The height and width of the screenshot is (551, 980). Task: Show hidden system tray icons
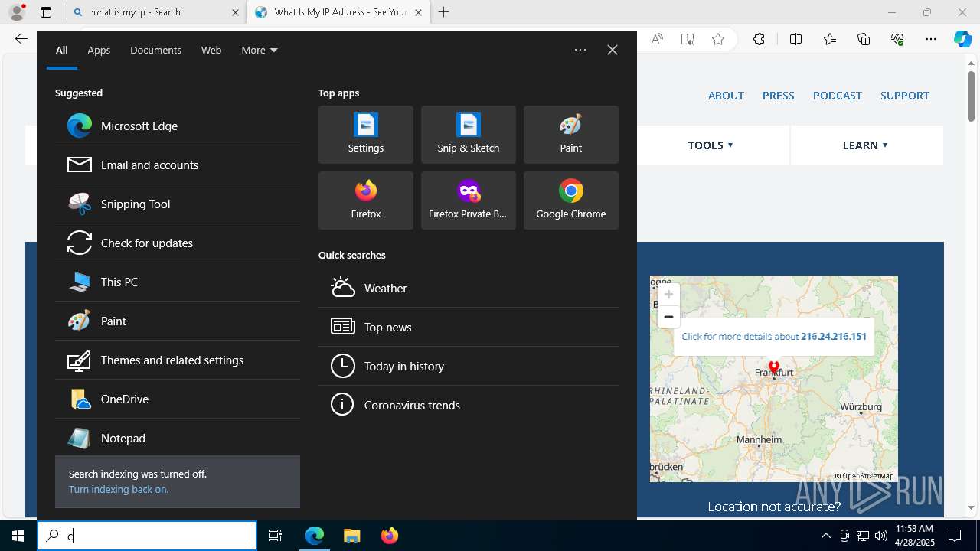[x=825, y=536]
